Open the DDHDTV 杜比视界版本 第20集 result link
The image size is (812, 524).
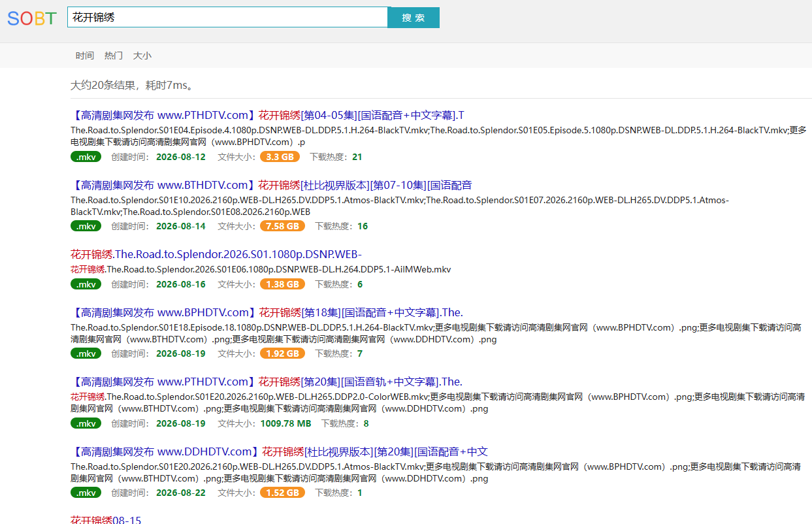coord(279,451)
